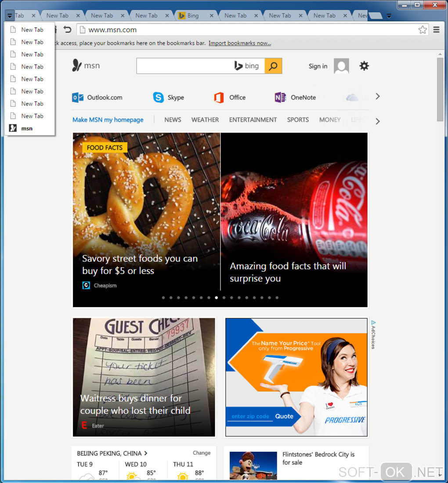Open BEIJING PEKING, CHINA weather
The height and width of the screenshot is (483, 448).
[x=112, y=453]
